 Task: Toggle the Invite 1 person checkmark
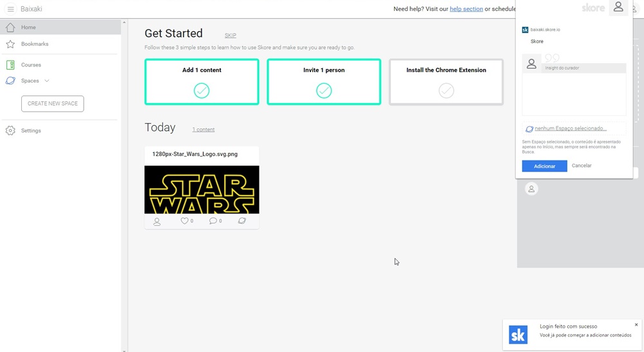point(324,91)
